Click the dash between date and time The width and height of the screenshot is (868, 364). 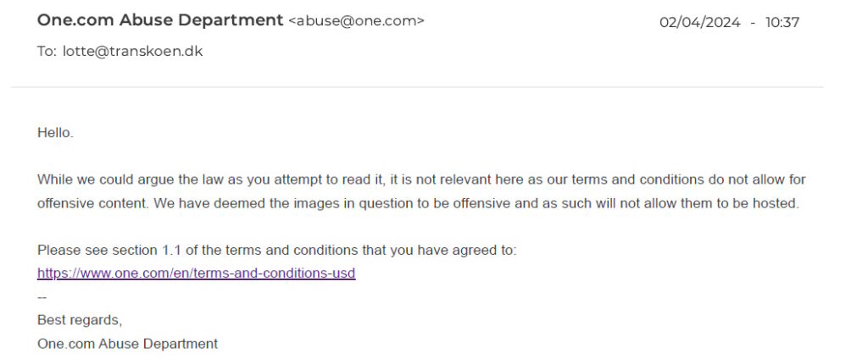coord(753,23)
